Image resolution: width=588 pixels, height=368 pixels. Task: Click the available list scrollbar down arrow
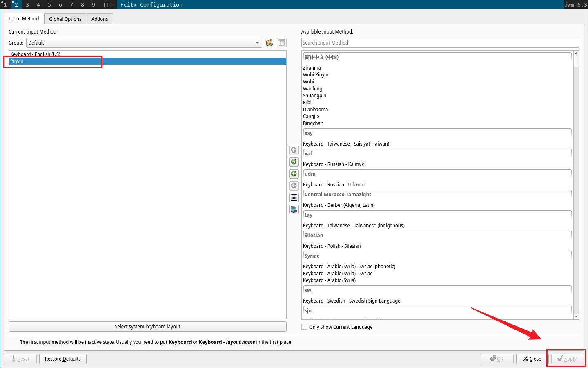tap(576, 316)
